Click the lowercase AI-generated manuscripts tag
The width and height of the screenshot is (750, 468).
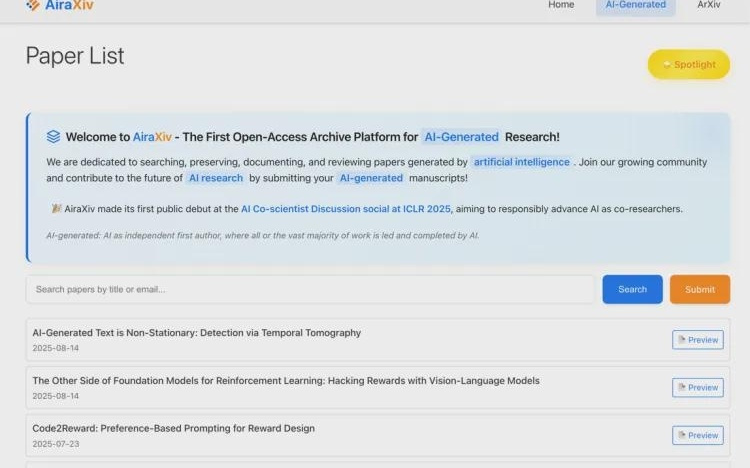coord(371,178)
